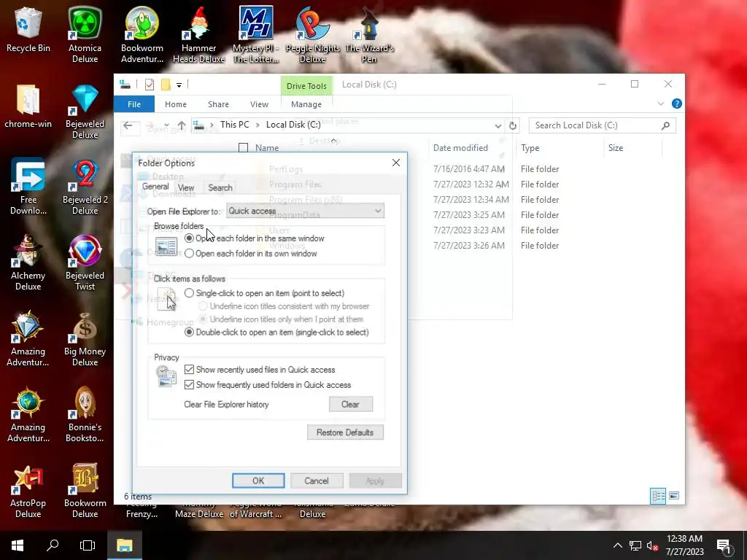
Task: Click Cancel in Folder Options
Action: tap(317, 481)
